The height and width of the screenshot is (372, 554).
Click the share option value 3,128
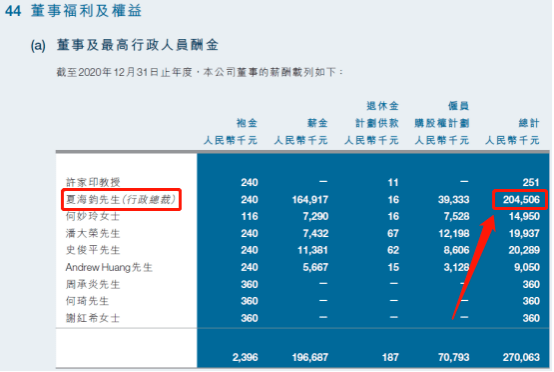click(x=456, y=267)
